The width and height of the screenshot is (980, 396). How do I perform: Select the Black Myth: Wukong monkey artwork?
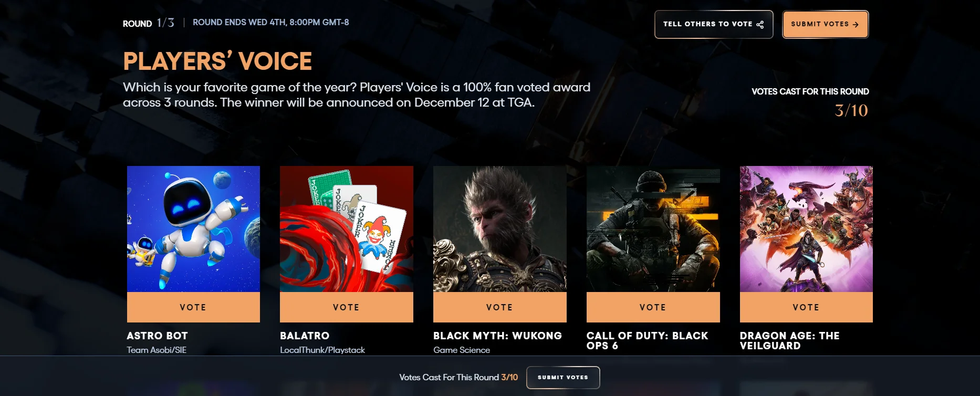tap(500, 229)
